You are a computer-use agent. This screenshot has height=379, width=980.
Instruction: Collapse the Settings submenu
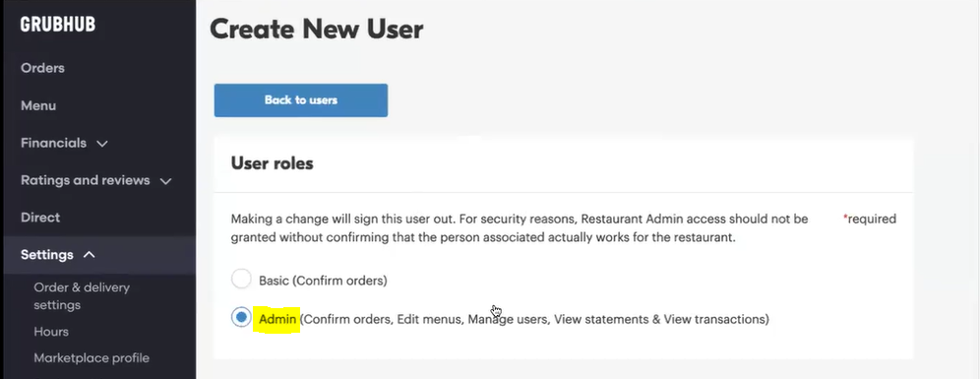click(x=58, y=255)
